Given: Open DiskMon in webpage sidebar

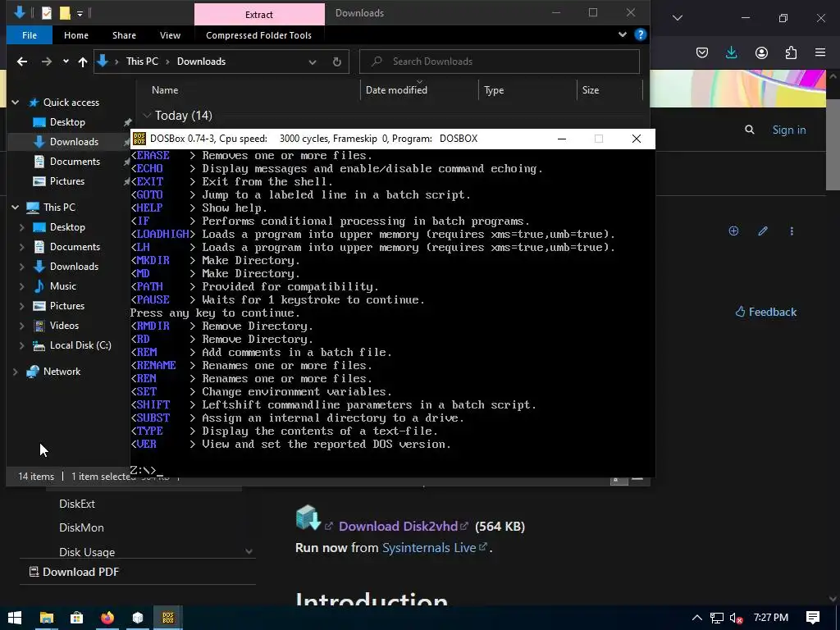Looking at the screenshot, I should tap(81, 528).
